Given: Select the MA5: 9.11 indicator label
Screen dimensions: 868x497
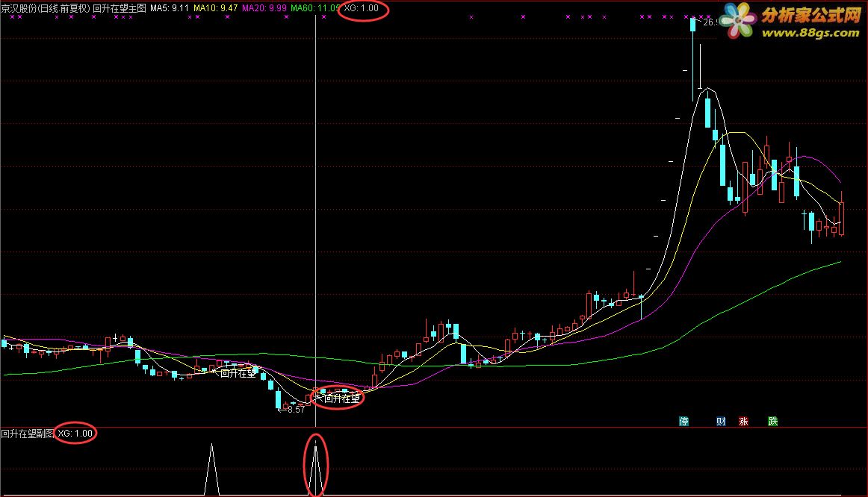Looking at the screenshot, I should click(x=170, y=8).
